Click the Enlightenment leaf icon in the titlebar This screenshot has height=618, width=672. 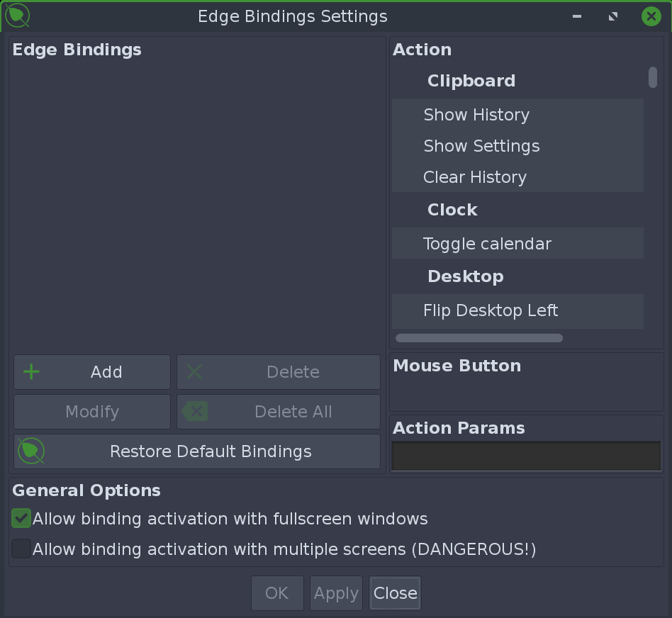click(15, 15)
